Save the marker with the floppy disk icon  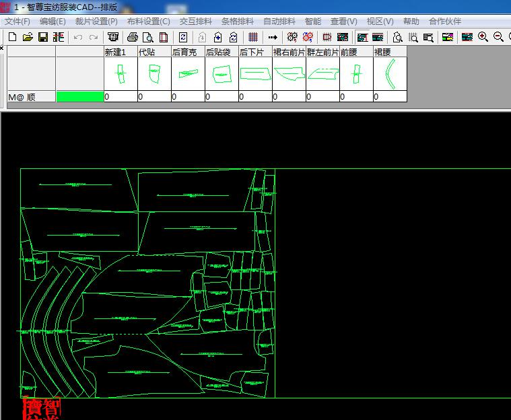[x=43, y=37]
